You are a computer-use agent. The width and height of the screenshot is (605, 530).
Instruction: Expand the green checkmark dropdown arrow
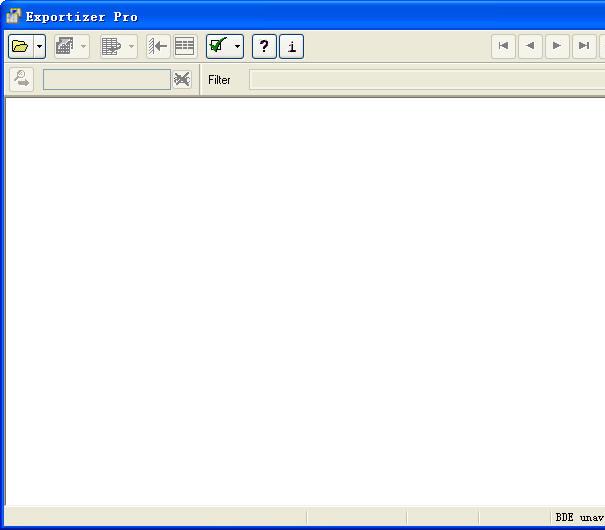[x=237, y=46]
